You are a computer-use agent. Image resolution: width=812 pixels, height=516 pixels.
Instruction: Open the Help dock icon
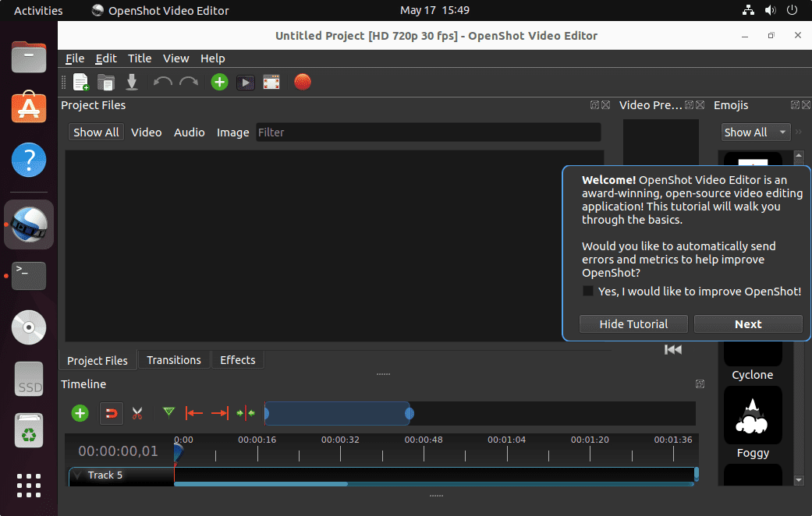[29, 160]
